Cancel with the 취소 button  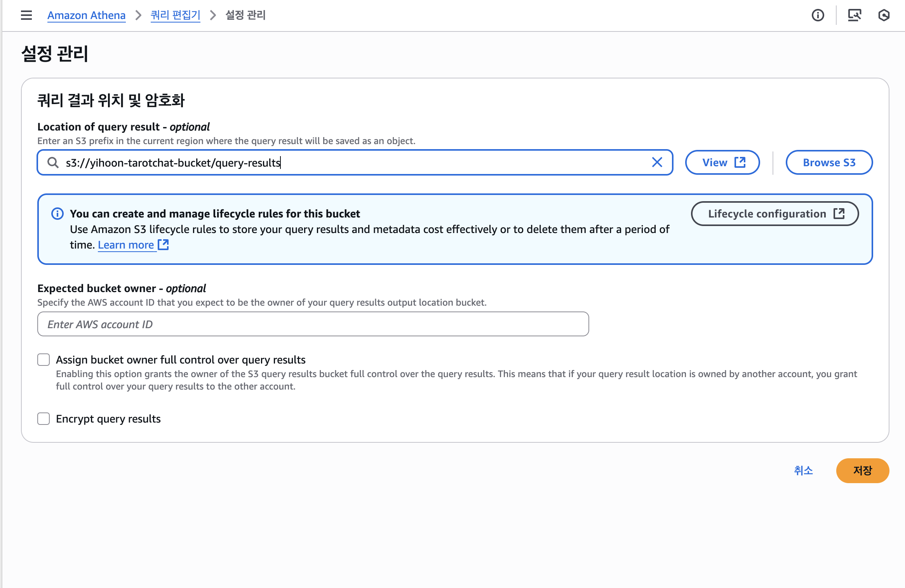pyautogui.click(x=803, y=470)
